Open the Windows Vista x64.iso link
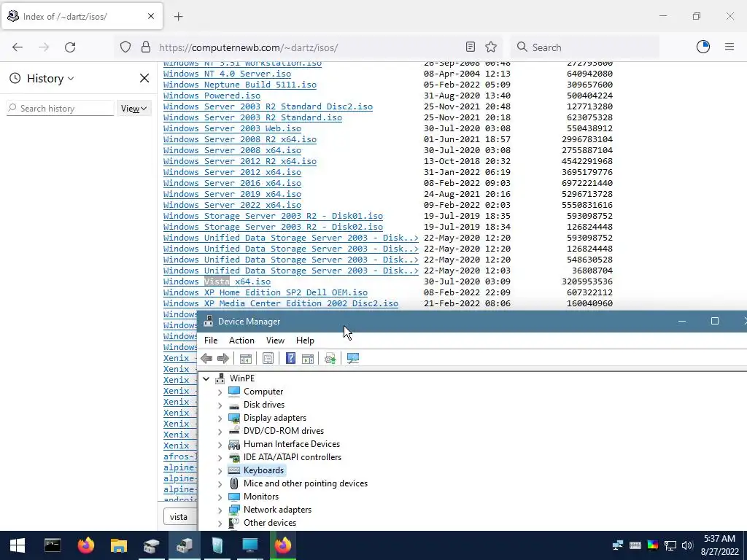This screenshot has width=747, height=560. pos(217,281)
